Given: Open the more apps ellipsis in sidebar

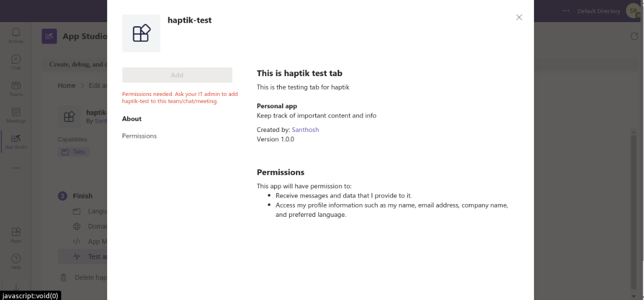Looking at the screenshot, I should pyautogui.click(x=16, y=168).
